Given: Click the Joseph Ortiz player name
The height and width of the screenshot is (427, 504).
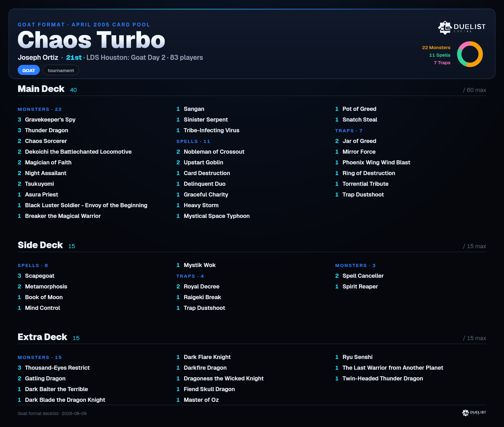Looking at the screenshot, I should [x=38, y=58].
